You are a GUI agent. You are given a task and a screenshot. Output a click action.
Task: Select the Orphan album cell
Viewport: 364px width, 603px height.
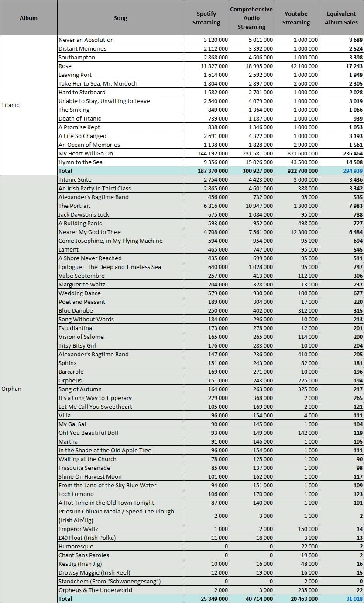click(29, 389)
